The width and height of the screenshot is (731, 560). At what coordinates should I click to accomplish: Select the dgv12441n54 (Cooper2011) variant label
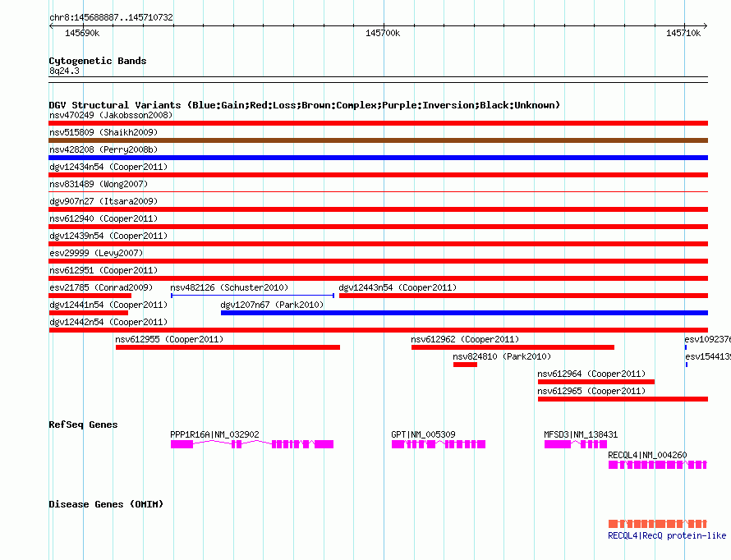108,305
